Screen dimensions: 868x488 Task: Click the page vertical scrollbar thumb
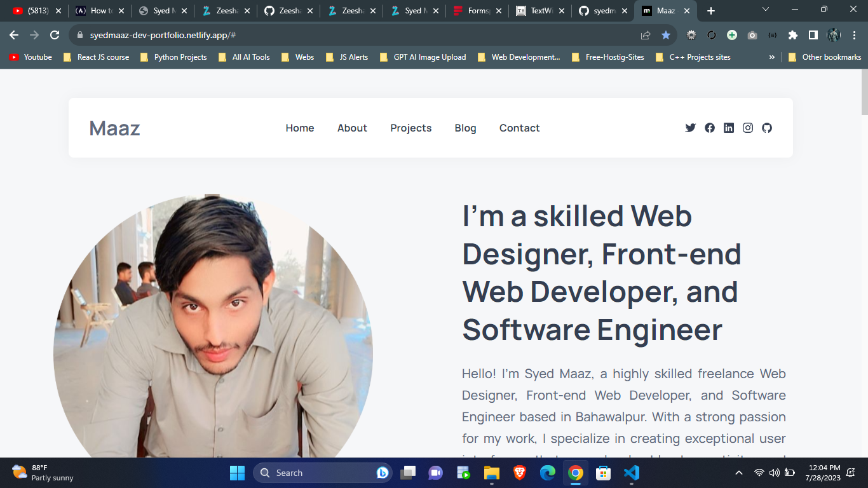(x=864, y=92)
